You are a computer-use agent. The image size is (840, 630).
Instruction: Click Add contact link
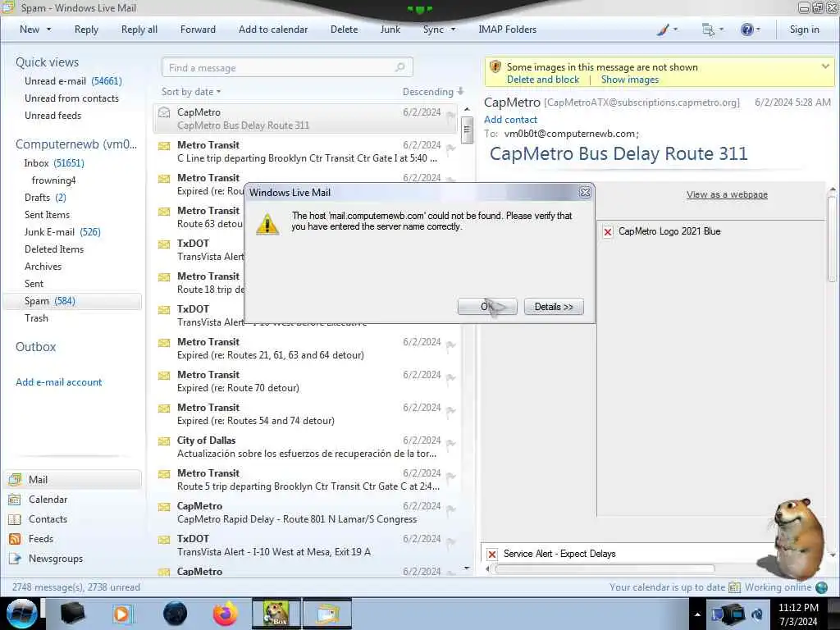coord(510,120)
